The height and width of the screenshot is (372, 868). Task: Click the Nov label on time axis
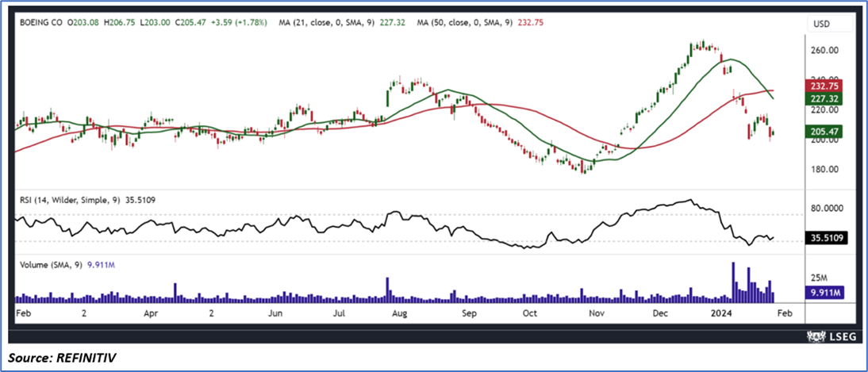596,313
